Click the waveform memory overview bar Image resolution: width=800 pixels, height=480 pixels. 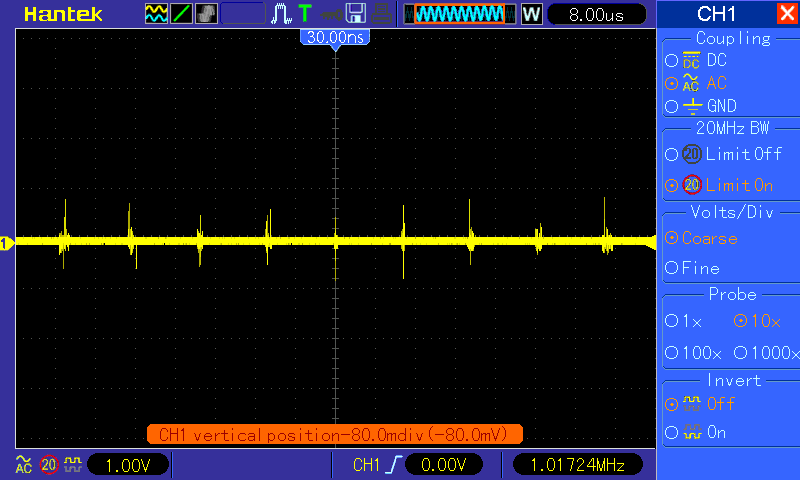460,14
